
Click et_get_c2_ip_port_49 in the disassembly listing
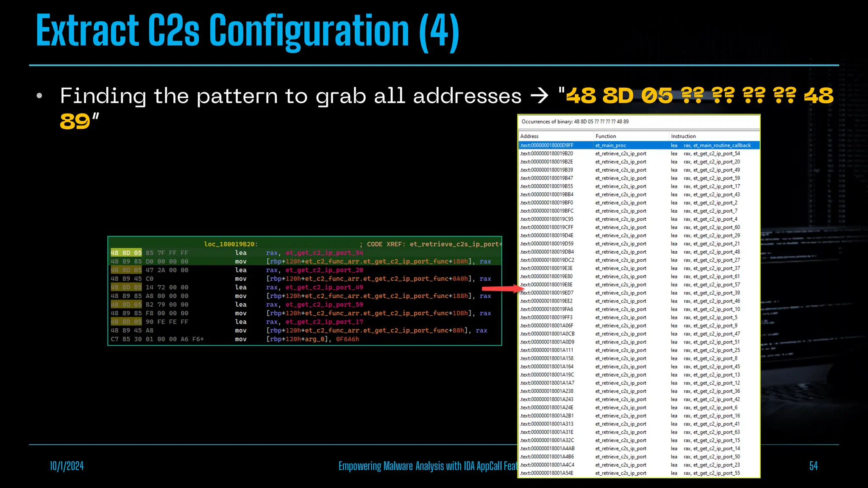(x=324, y=287)
